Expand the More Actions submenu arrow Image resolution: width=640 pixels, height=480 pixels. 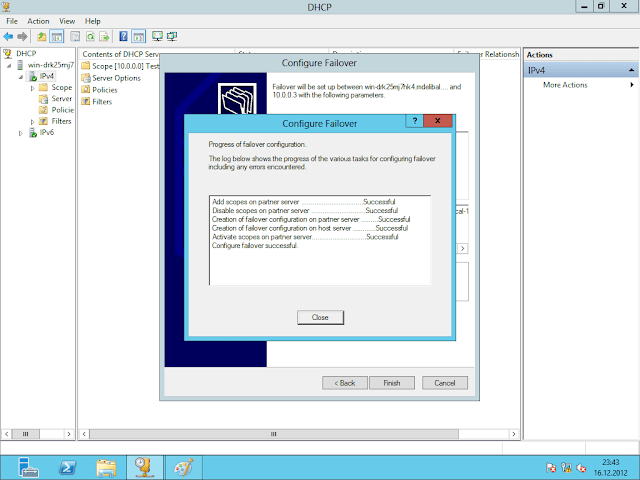click(x=631, y=85)
